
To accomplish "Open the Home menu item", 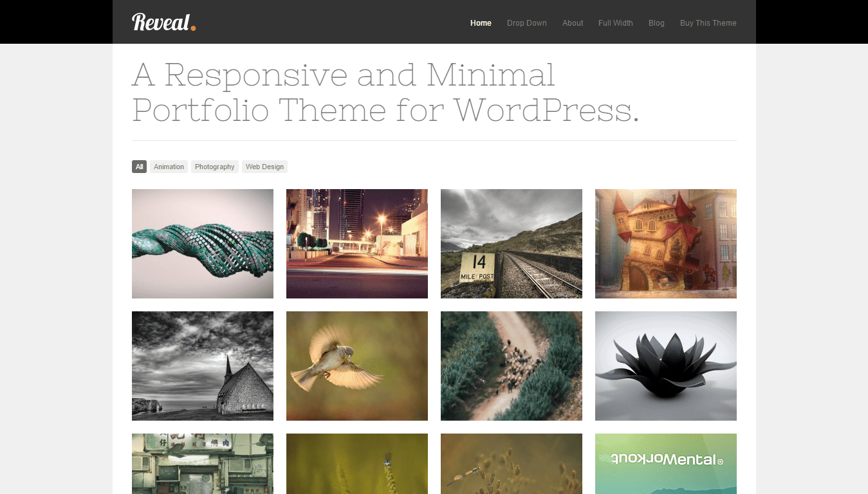I will point(481,23).
